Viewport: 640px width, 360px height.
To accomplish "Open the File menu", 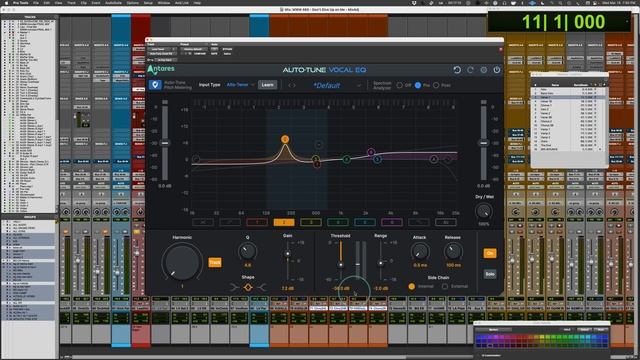I will tap(36, 3).
